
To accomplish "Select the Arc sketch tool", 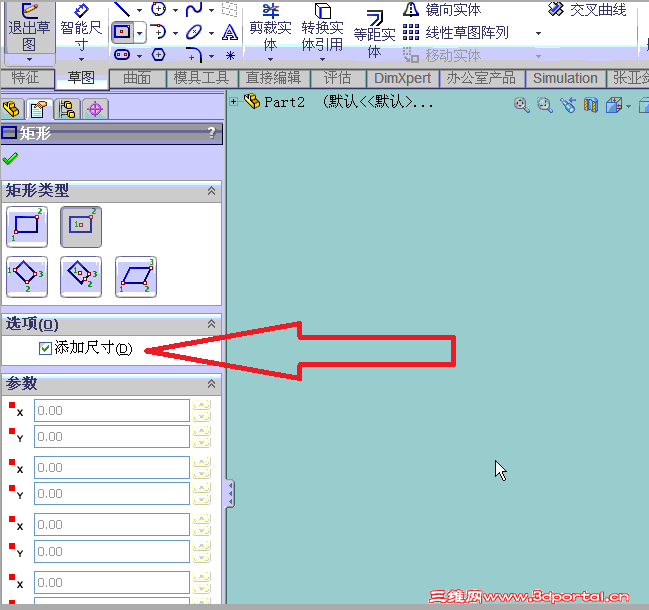I will click(x=159, y=32).
